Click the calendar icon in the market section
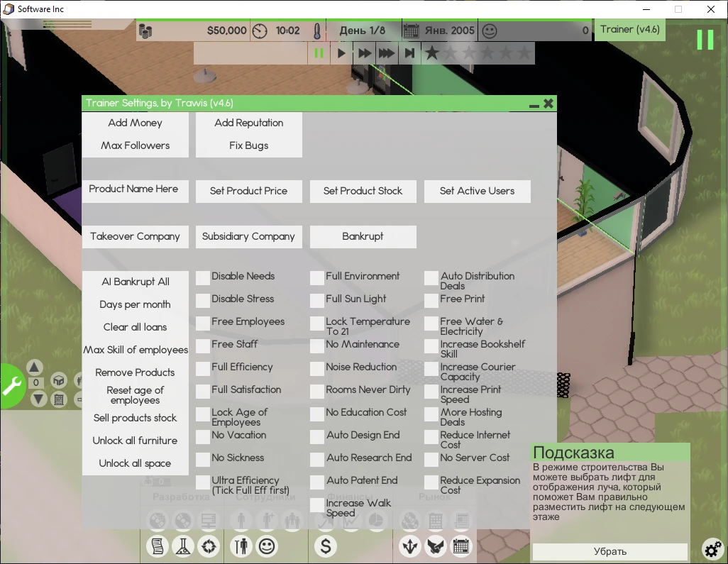Image resolution: width=728 pixels, height=564 pixels. pyautogui.click(x=461, y=546)
